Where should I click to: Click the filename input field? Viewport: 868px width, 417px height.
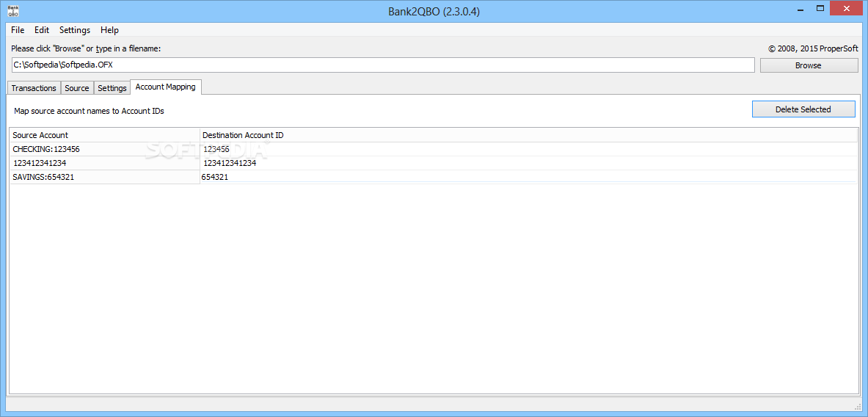tap(383, 65)
